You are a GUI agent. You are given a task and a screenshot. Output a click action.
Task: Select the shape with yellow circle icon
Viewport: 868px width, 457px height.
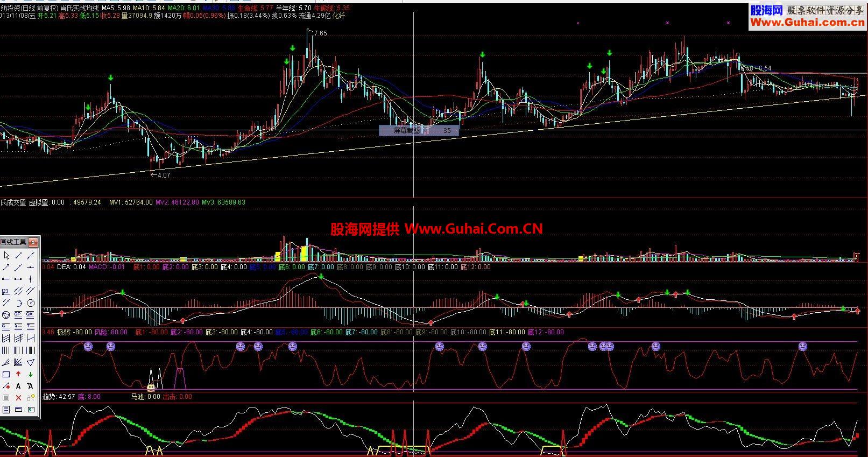click(31, 397)
